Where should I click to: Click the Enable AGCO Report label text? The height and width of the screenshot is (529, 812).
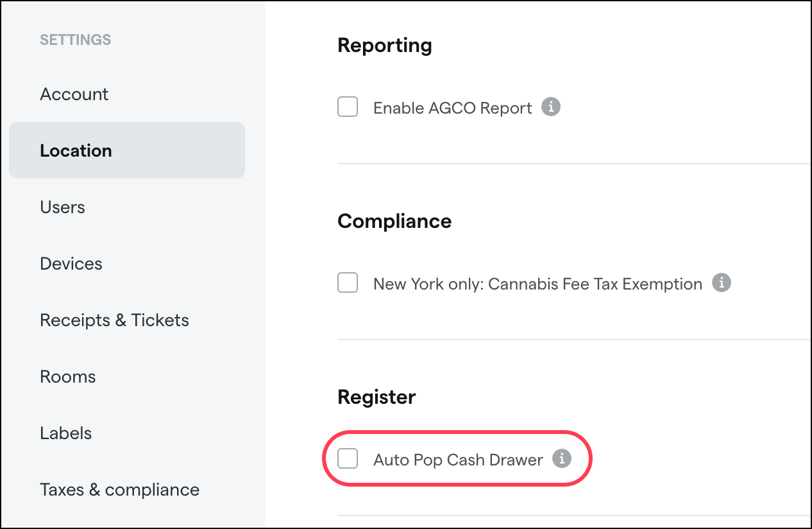click(453, 108)
